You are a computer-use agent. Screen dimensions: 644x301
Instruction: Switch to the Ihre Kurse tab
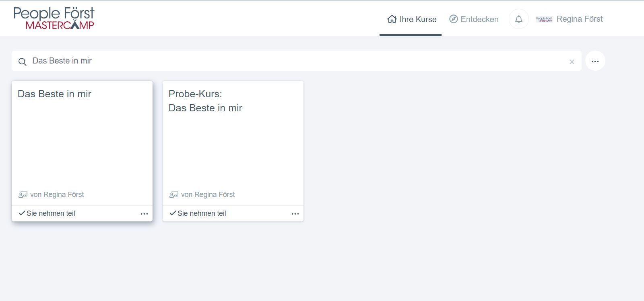coord(417,19)
